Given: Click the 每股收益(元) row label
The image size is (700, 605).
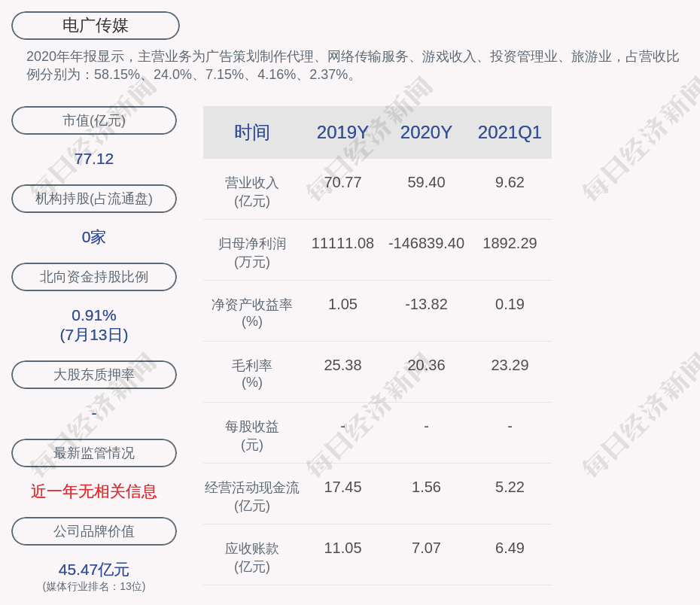Looking at the screenshot, I should coord(252,436).
